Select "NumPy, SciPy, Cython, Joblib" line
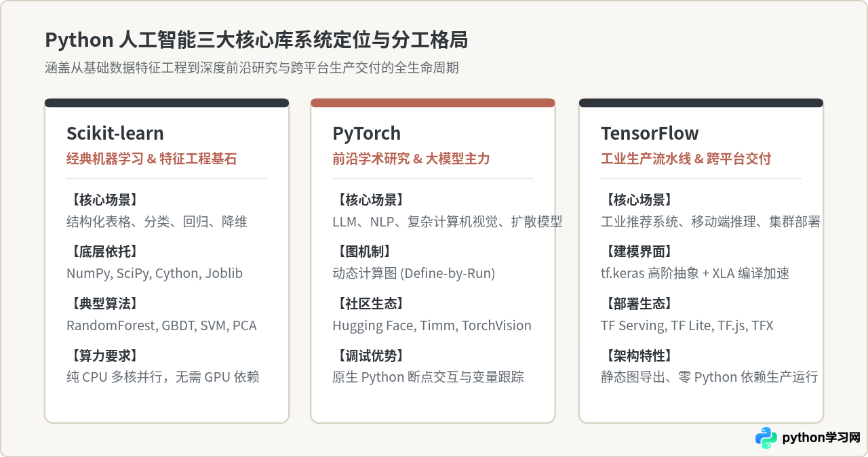868x457 pixels. tap(155, 273)
